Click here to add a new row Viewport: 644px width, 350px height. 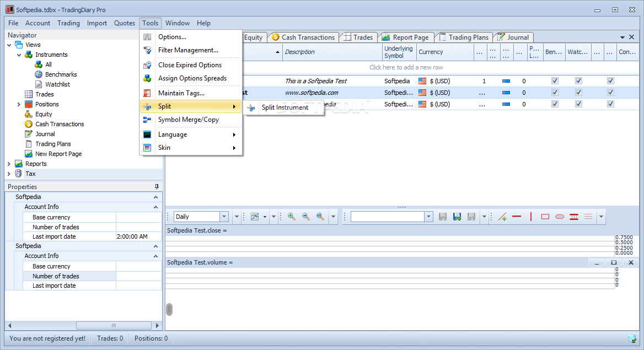pyautogui.click(x=406, y=67)
